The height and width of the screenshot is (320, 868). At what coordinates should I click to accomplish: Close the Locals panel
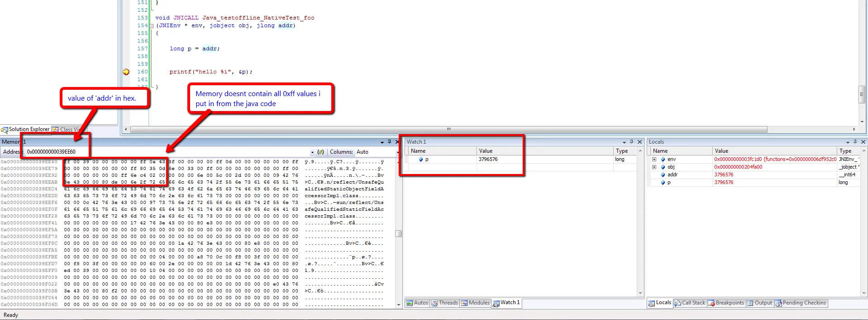click(863, 142)
